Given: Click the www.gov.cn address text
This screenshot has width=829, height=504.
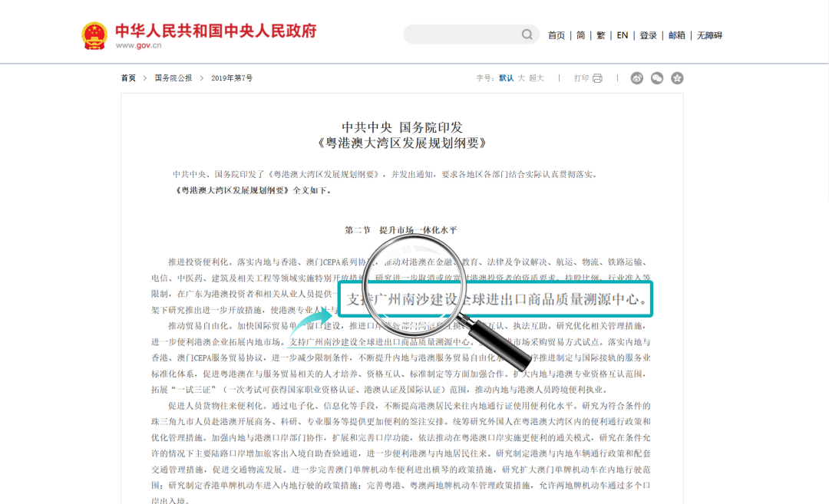Looking at the screenshot, I should pyautogui.click(x=138, y=45).
